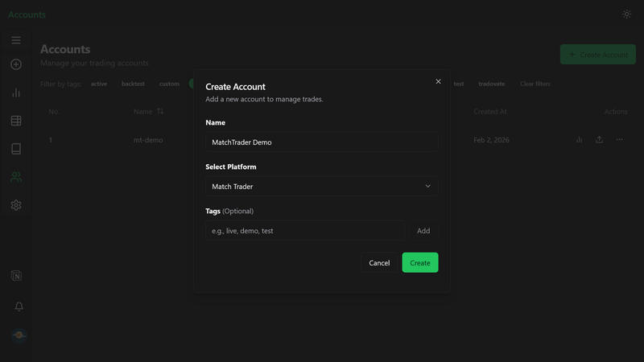Filter by the backtest tag
This screenshot has height=362, width=644.
click(133, 84)
